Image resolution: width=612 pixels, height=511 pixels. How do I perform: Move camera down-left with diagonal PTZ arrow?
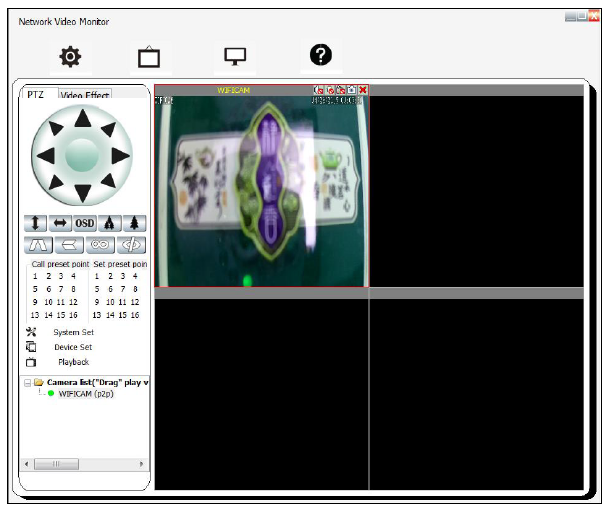(x=56, y=182)
